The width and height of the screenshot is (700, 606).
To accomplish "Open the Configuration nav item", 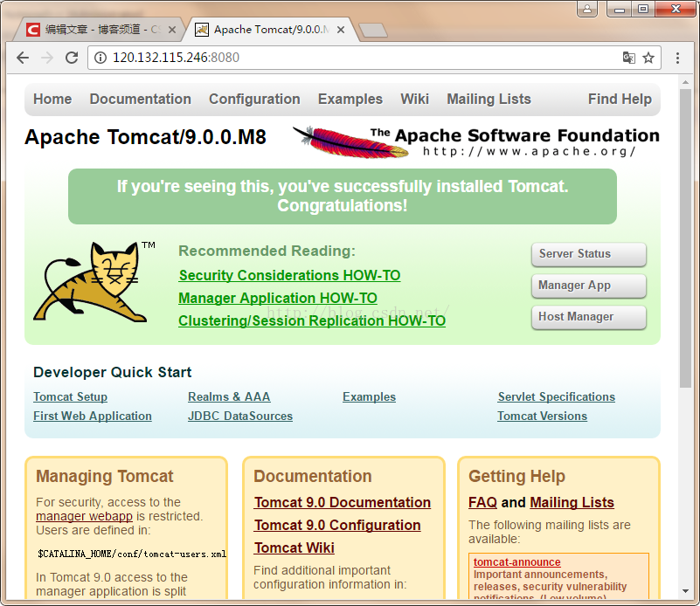I will pyautogui.click(x=254, y=99).
